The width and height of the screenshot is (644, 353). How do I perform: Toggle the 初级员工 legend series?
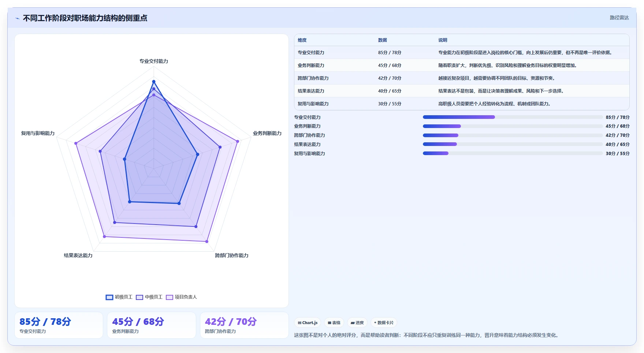pos(119,297)
